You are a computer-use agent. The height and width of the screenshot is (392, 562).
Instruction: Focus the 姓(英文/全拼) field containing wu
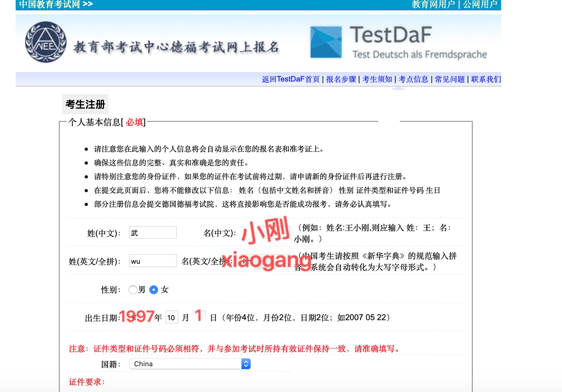tap(153, 261)
